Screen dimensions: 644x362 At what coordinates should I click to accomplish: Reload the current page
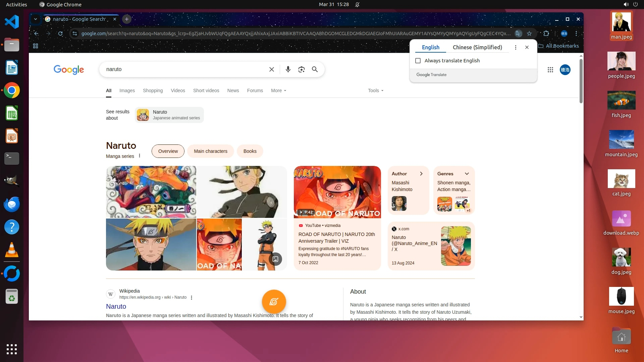60,34
